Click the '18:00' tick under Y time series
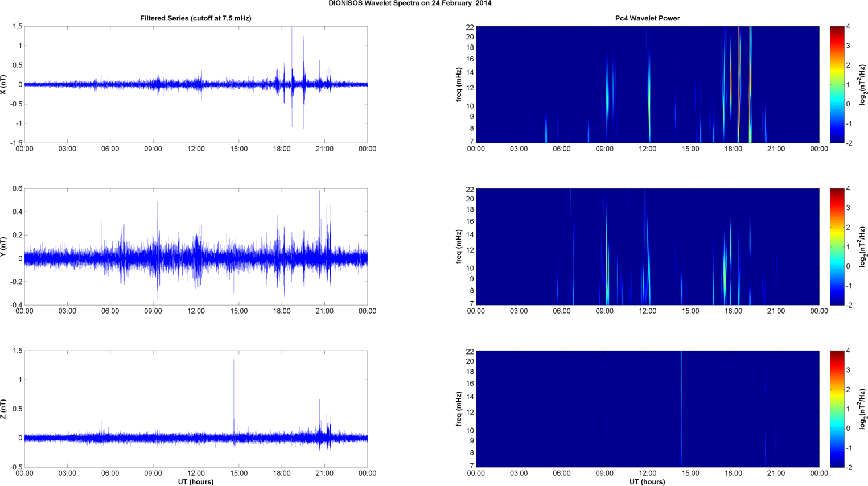 point(282,311)
